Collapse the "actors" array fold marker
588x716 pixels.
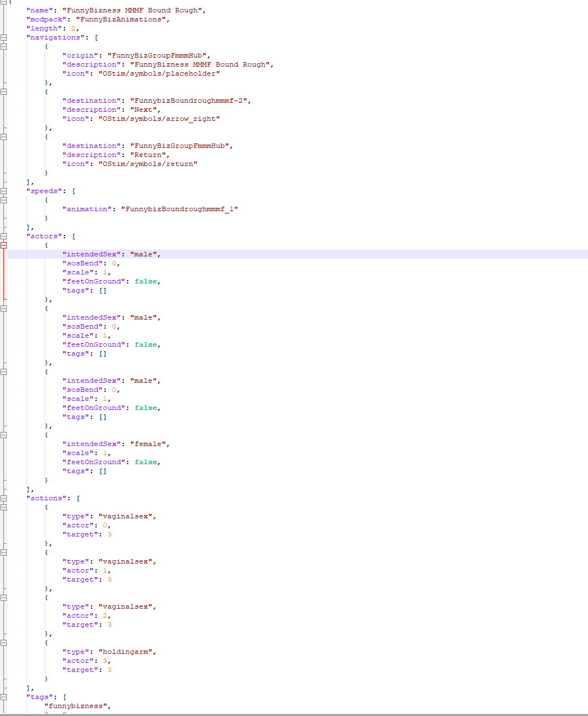tap(3, 236)
